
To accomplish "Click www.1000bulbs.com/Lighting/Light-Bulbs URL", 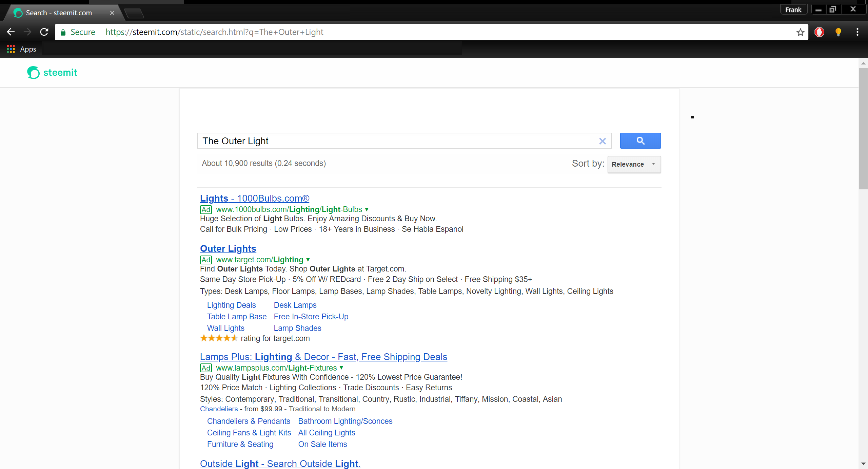I will pyautogui.click(x=289, y=209).
